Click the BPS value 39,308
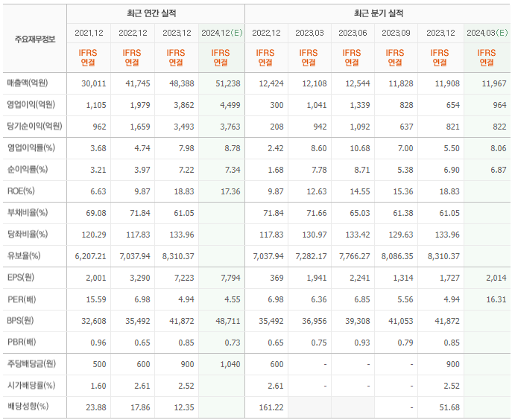515x420 pixels. (x=358, y=321)
